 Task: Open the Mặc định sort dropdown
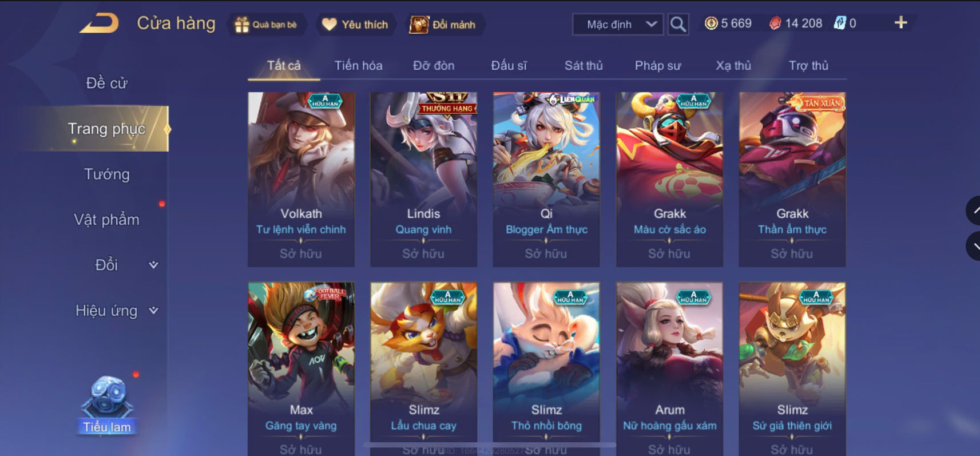(618, 25)
